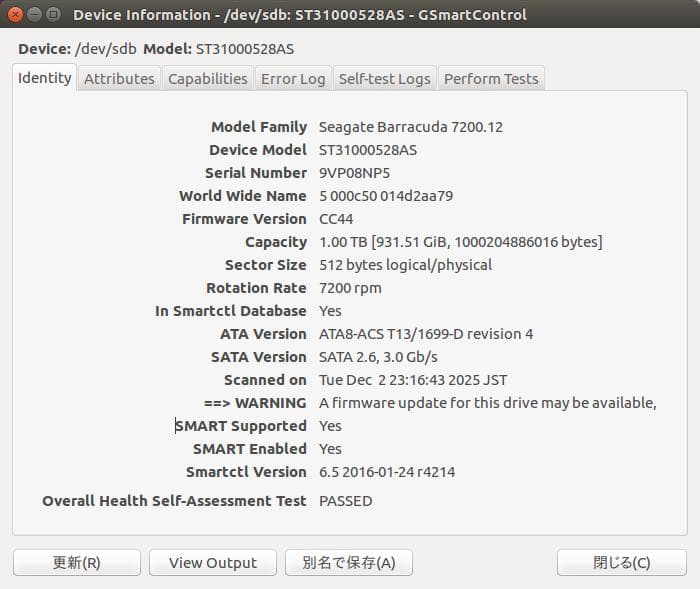Click the Model: ST31000528AS header text
The image size is (700, 589).
(x=218, y=49)
